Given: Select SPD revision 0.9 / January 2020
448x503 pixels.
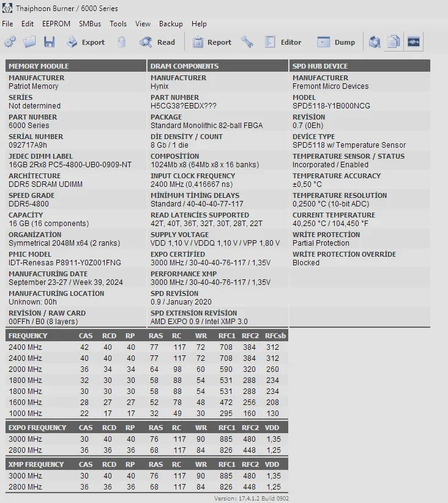Looking at the screenshot, I should (x=181, y=301).
